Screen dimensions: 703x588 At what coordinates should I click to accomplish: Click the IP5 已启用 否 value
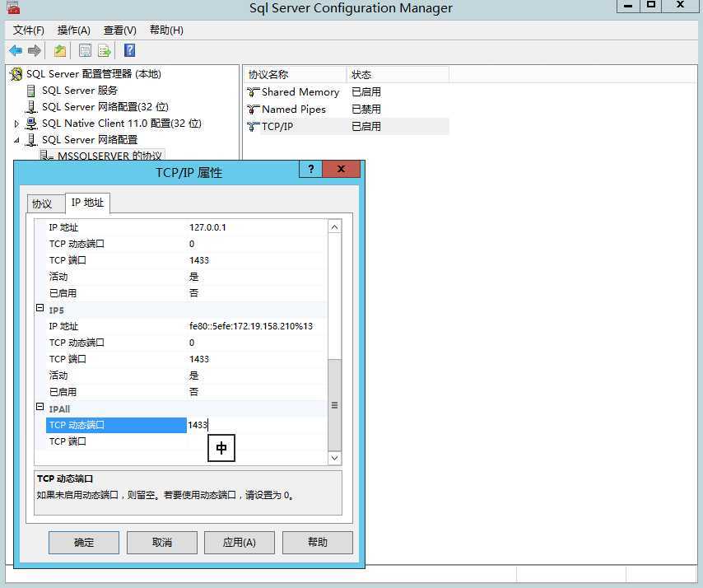click(x=193, y=392)
